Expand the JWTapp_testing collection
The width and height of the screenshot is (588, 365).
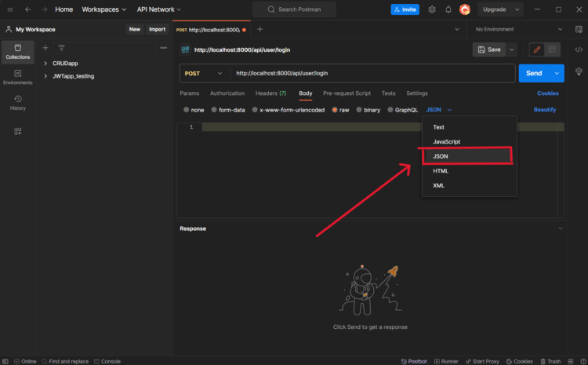[x=45, y=76]
